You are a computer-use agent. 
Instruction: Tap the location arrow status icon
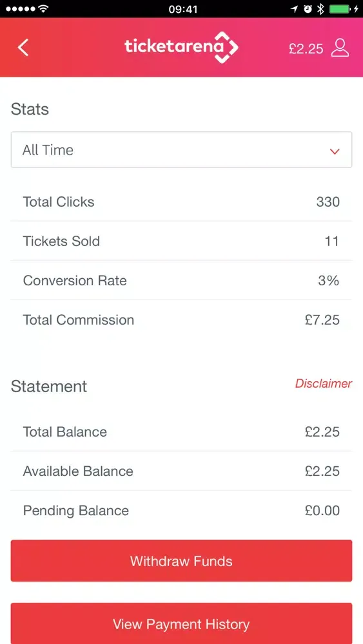295,8
